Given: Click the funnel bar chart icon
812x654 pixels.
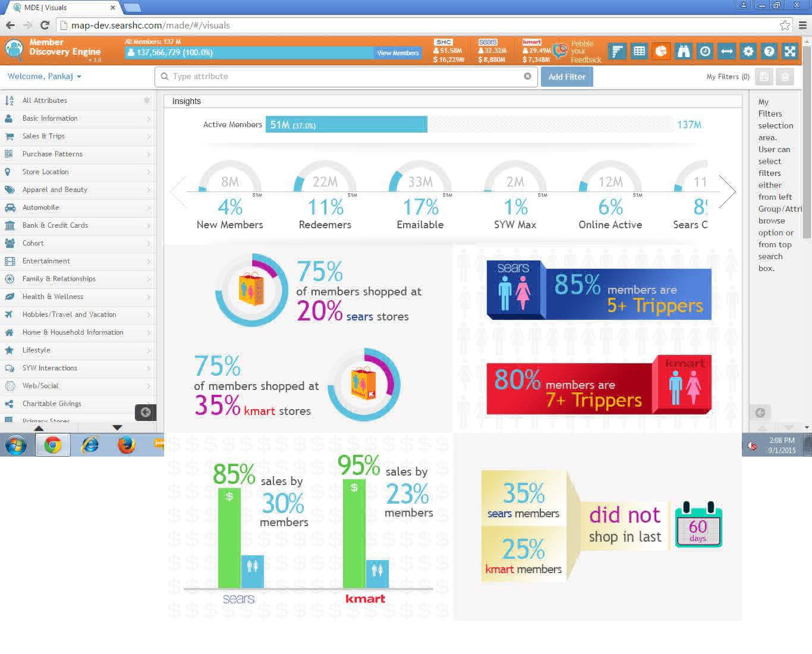Looking at the screenshot, I should click(x=618, y=52).
